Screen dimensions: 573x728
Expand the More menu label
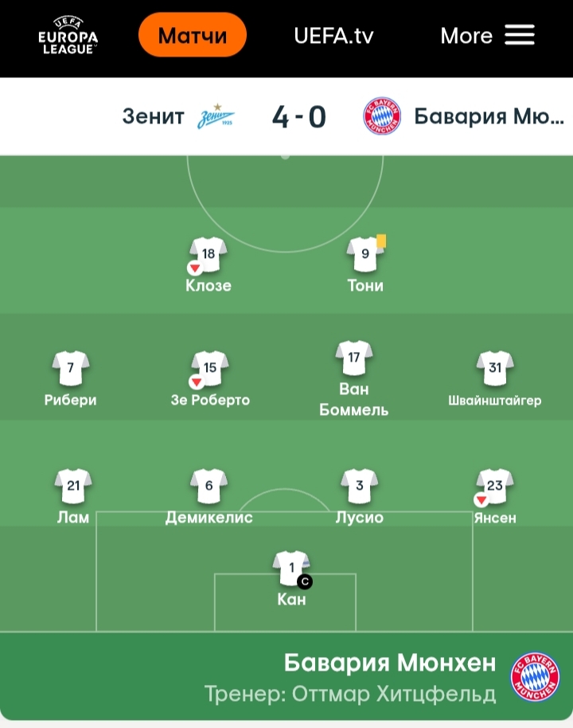pos(466,36)
